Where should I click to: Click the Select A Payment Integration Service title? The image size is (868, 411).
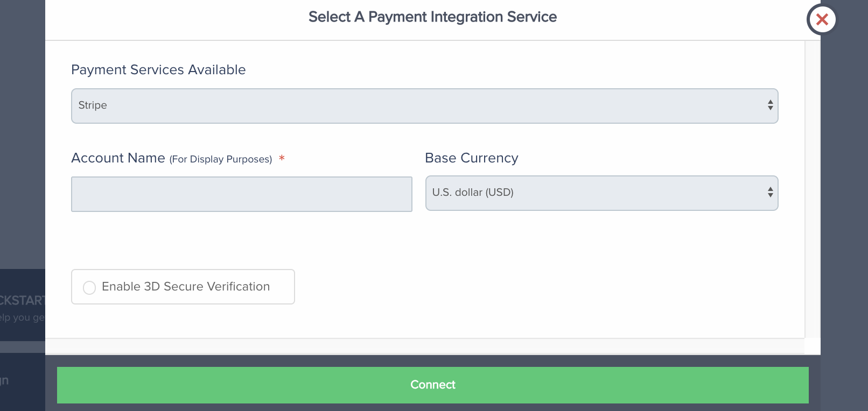pos(432,17)
